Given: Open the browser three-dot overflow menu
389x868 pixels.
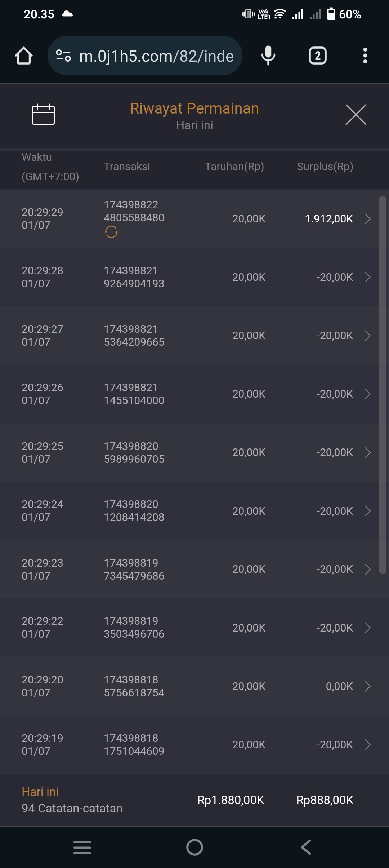Looking at the screenshot, I should (x=365, y=56).
